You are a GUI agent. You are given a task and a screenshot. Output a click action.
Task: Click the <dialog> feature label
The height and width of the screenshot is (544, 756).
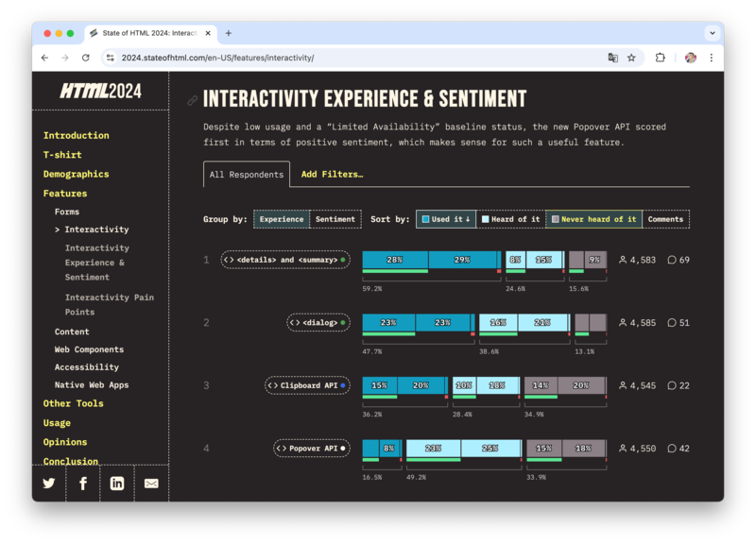318,322
